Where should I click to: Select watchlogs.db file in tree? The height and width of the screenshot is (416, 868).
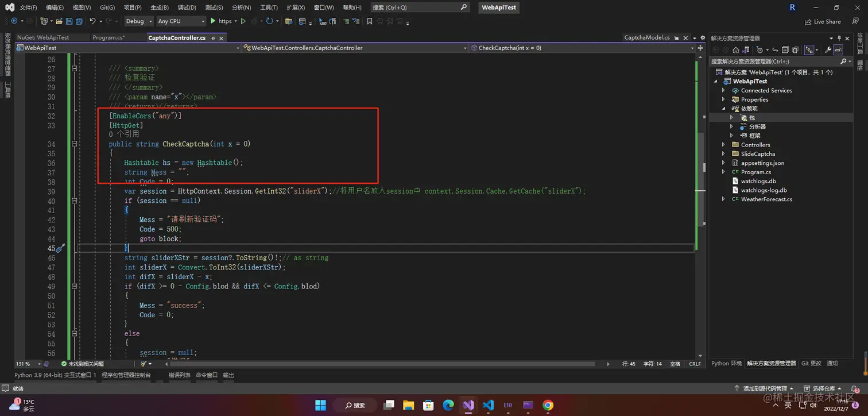click(x=758, y=181)
